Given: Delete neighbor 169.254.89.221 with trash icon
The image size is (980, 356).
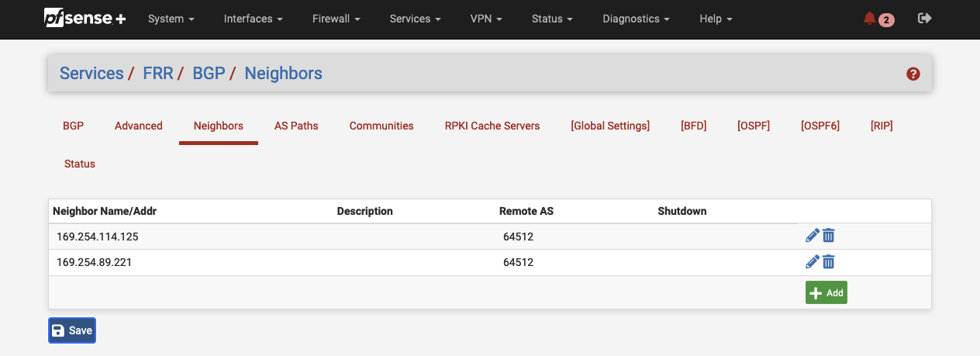Looking at the screenshot, I should (x=829, y=262).
